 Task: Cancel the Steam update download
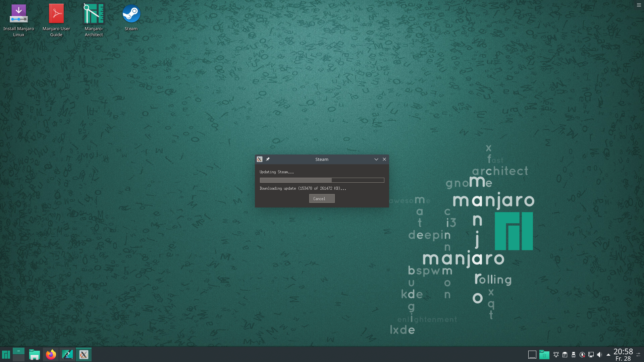coord(322,198)
